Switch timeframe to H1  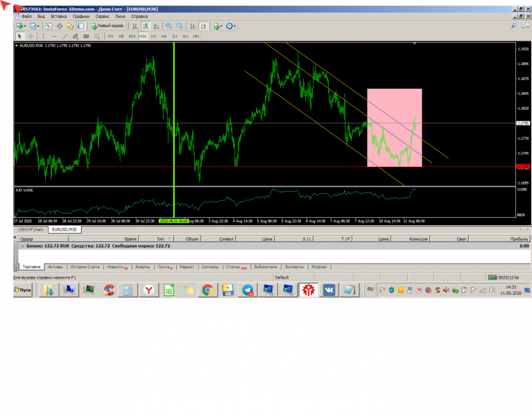tap(153, 36)
